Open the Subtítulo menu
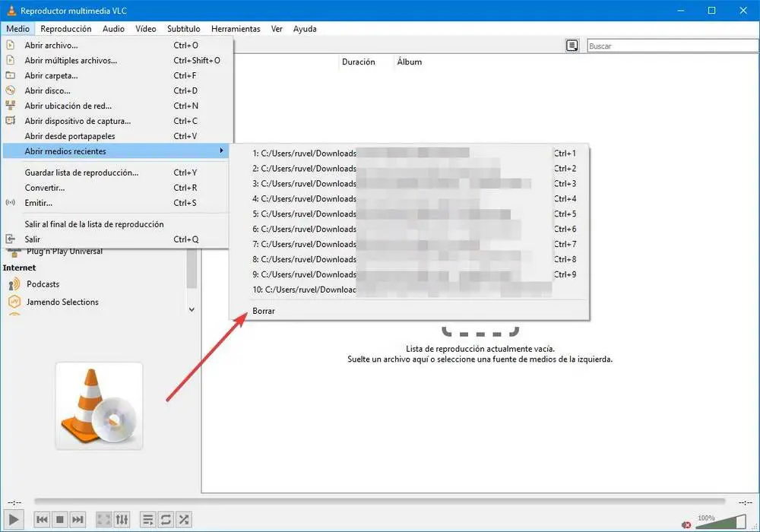 click(x=184, y=29)
